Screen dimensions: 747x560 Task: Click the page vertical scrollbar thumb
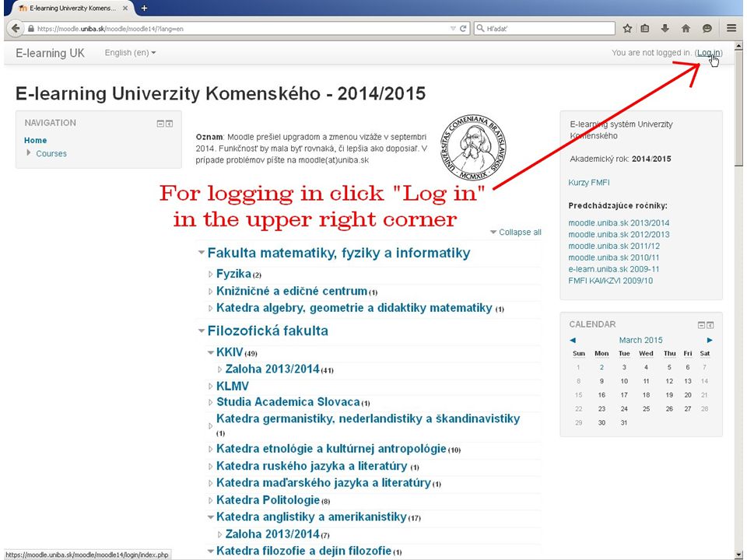click(x=738, y=108)
